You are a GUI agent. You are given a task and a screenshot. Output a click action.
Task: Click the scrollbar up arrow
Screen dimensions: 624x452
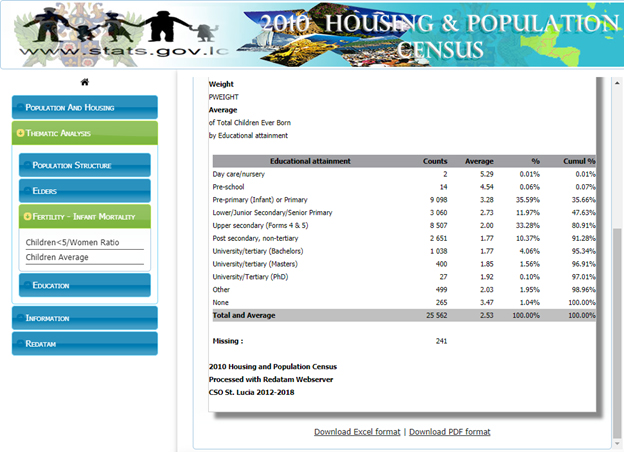click(617, 83)
